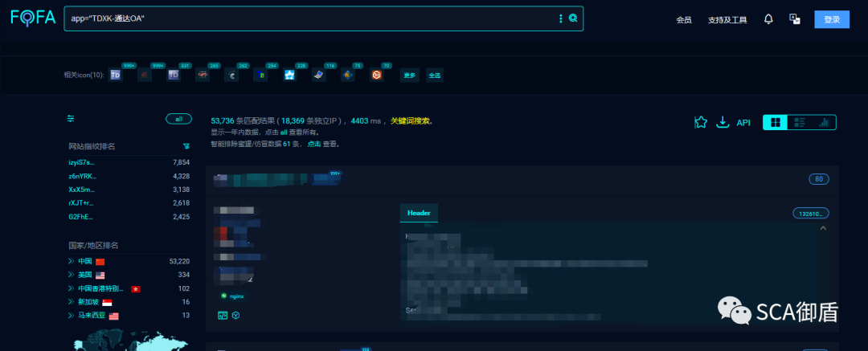Filter by fingerprint XxX5m...
This screenshot has height=351, width=868.
pos(81,190)
